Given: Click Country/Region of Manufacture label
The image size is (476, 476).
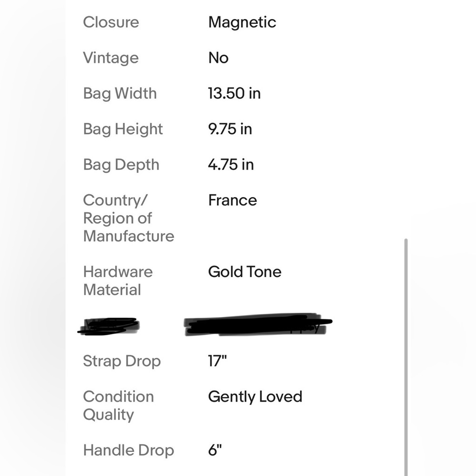Looking at the screenshot, I should (x=129, y=218).
